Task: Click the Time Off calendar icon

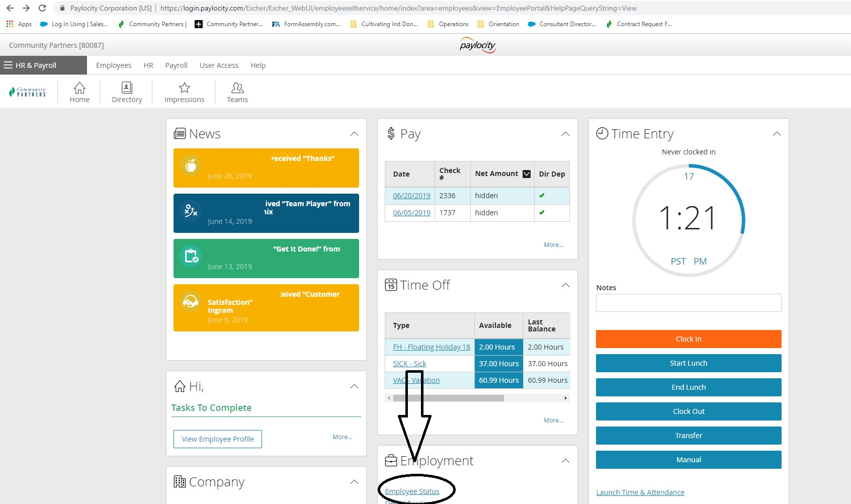Action: (391, 285)
